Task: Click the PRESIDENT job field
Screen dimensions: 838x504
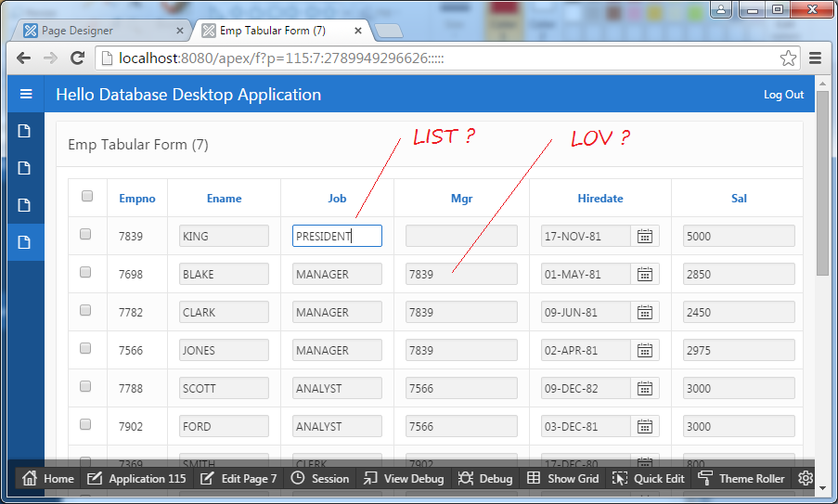Action: (337, 237)
